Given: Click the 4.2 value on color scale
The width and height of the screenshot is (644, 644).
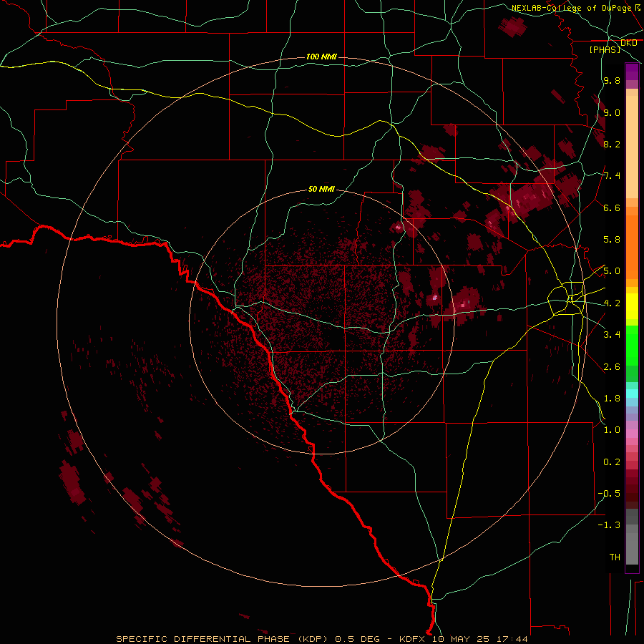Looking at the screenshot, I should (612, 303).
